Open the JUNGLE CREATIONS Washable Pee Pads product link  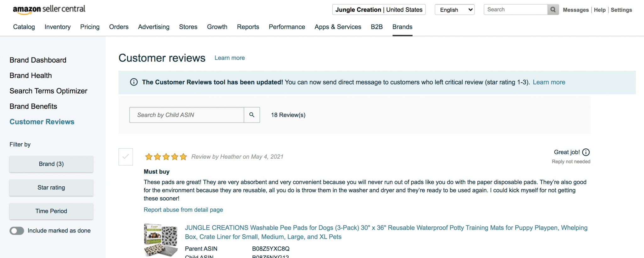coord(386,232)
